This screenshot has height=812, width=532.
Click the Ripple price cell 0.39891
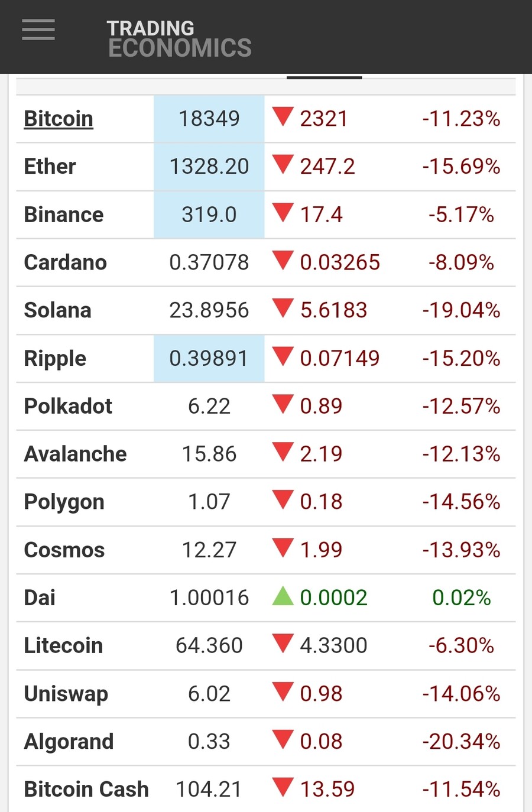(209, 359)
